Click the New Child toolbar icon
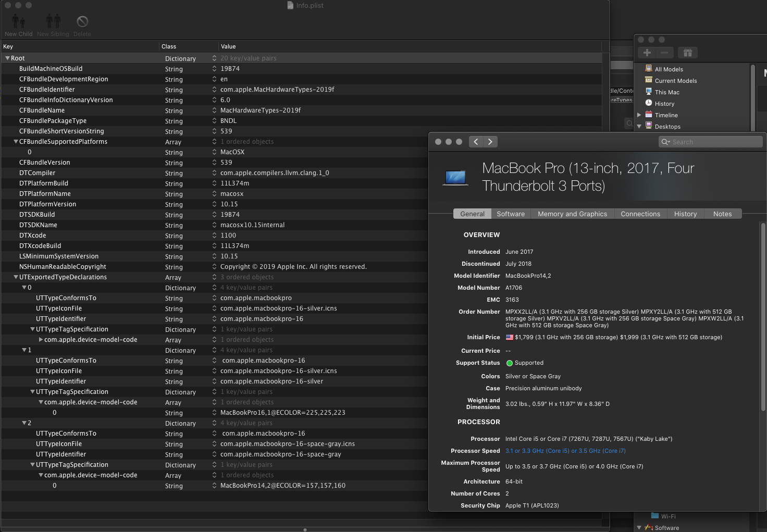767x532 pixels. click(x=19, y=21)
